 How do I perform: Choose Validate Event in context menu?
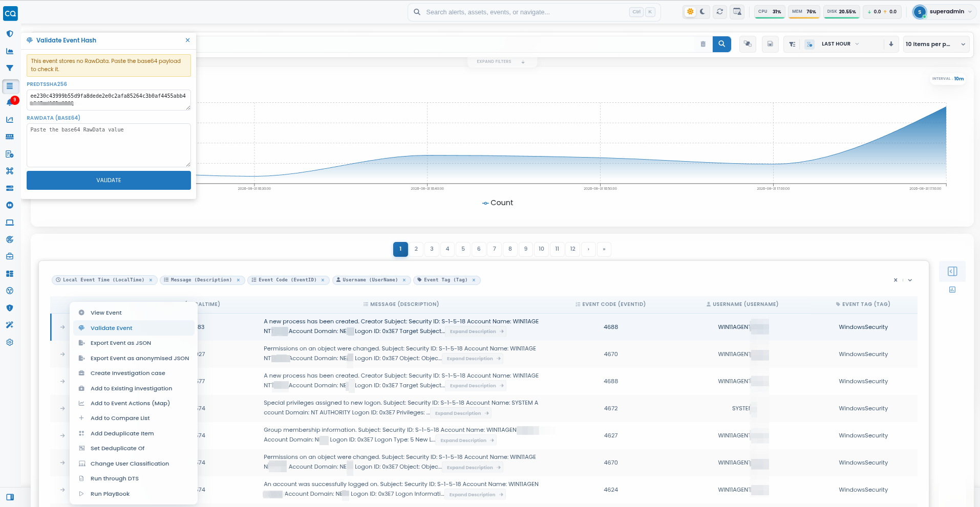(134, 328)
